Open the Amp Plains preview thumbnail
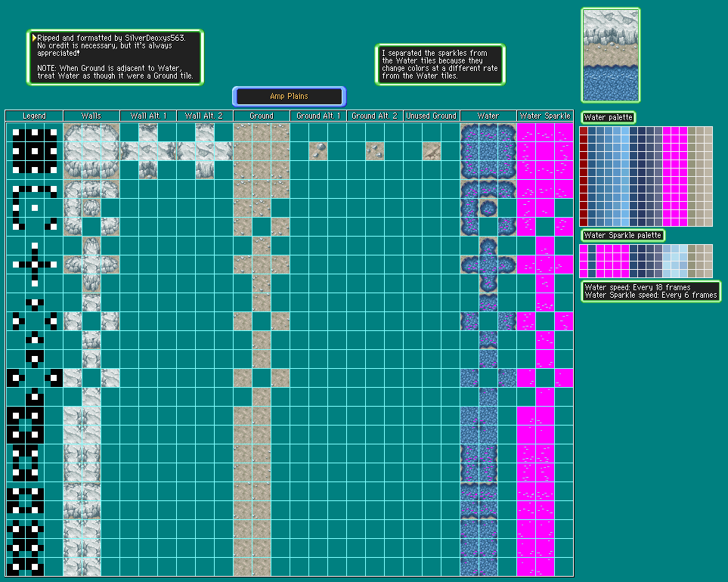 611,55
